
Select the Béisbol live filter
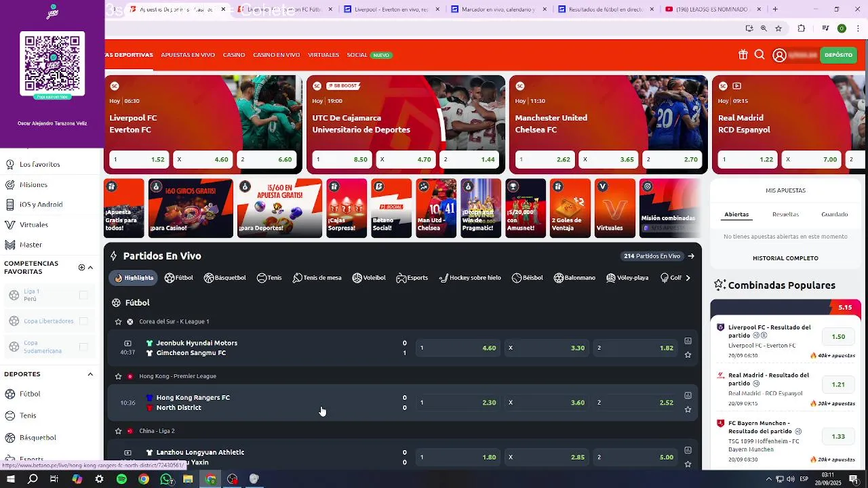tap(528, 278)
